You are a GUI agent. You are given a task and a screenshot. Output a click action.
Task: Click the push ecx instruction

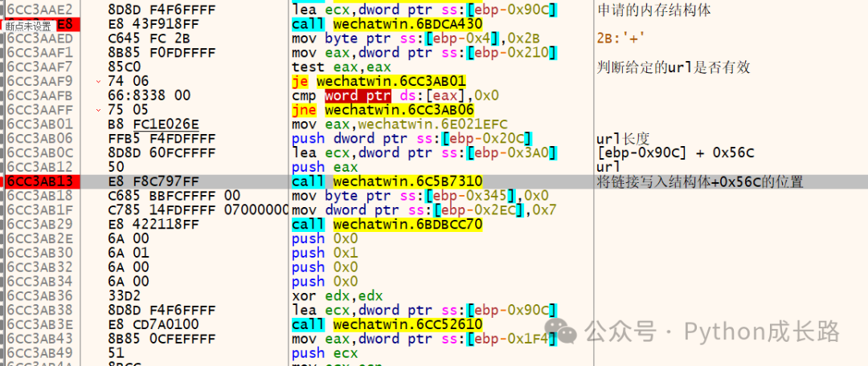pos(325,353)
